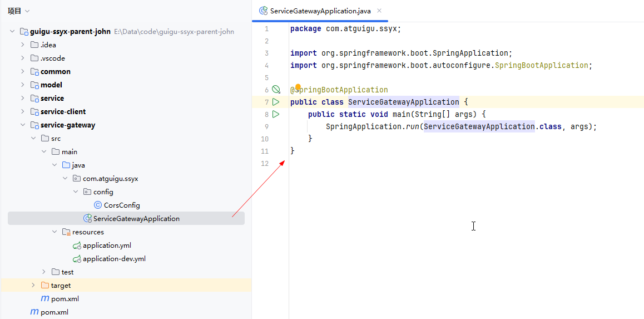Viewport: 644px width, 319px height.
Task: Click the main folder icon
Action: pos(56,151)
